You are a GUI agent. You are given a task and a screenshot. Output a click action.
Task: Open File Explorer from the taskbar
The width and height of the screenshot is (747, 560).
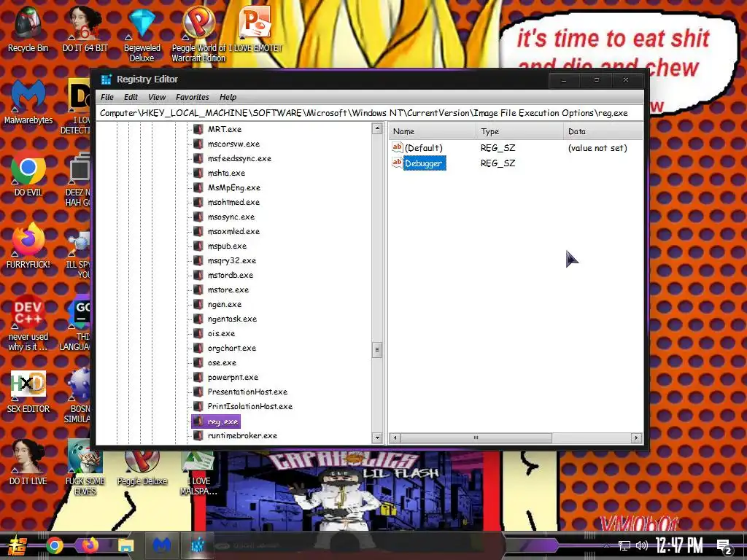click(x=125, y=545)
